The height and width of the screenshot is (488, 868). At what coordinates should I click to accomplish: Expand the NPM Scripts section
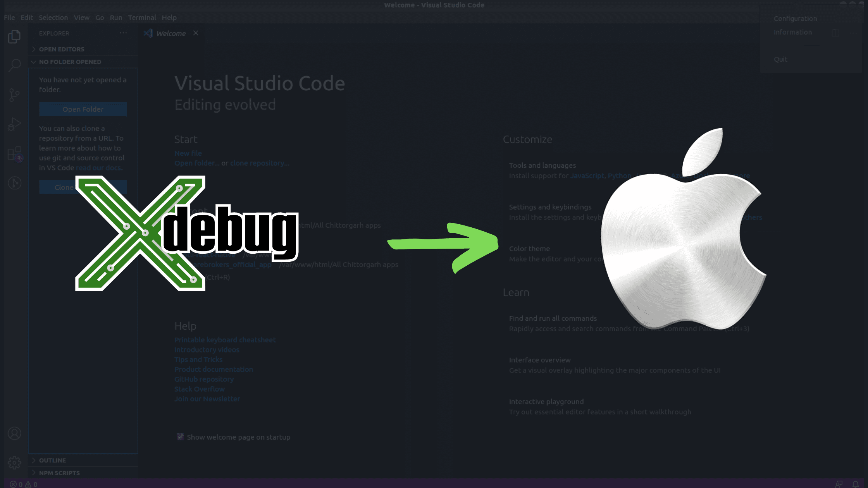click(83, 473)
